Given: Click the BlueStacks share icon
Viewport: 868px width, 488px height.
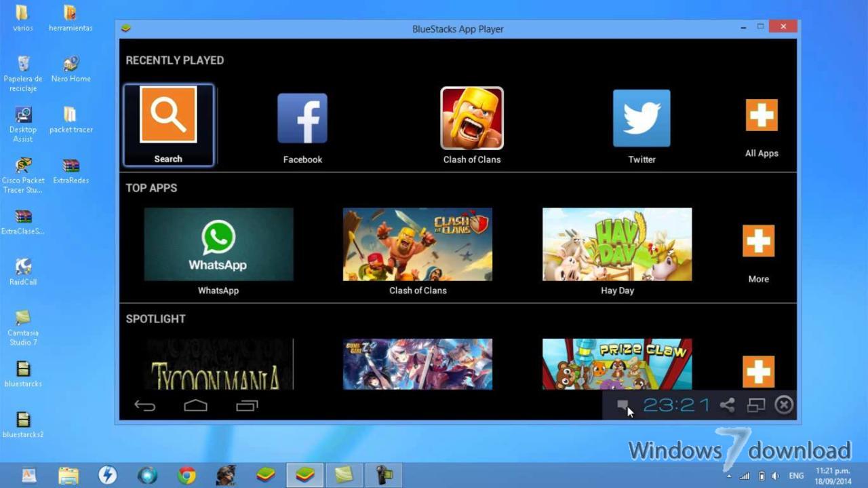Looking at the screenshot, I should [727, 405].
